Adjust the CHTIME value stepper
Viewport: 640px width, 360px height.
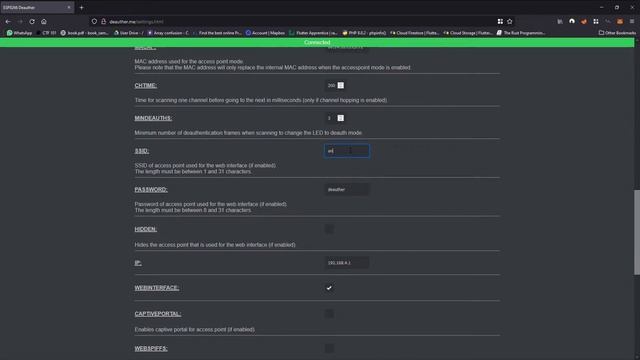coord(340,85)
